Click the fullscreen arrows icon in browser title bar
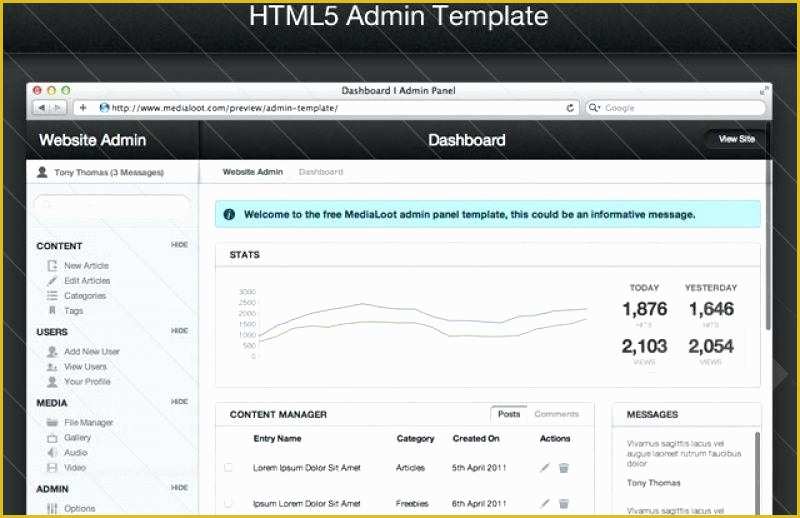 764,90
